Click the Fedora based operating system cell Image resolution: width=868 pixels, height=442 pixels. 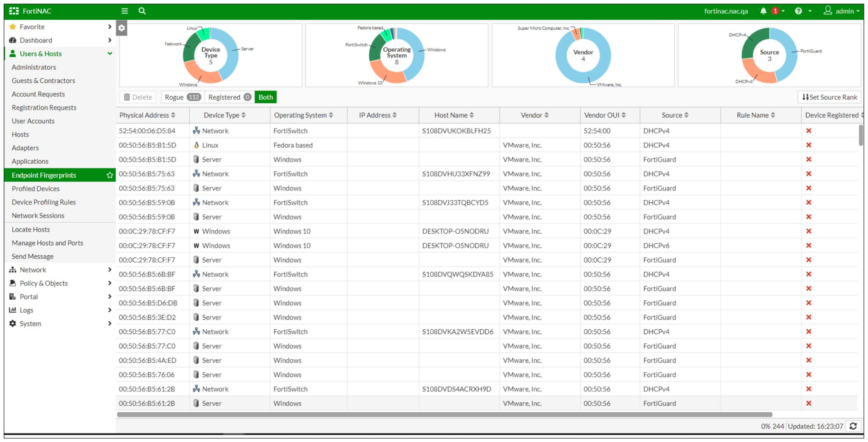coord(293,145)
